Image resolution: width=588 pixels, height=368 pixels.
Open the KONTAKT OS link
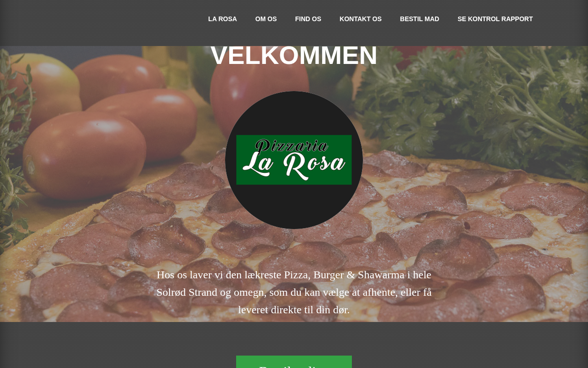361,19
